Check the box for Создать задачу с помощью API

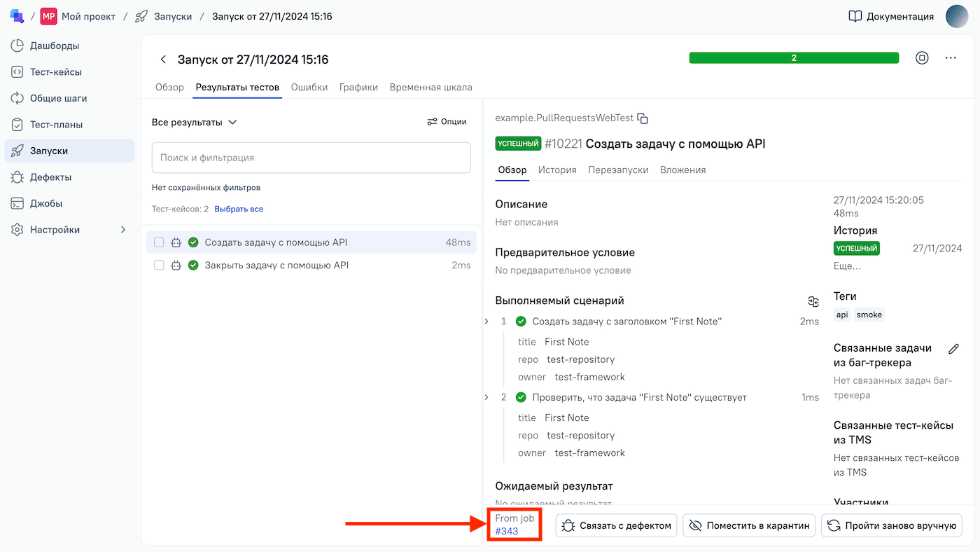click(x=159, y=242)
